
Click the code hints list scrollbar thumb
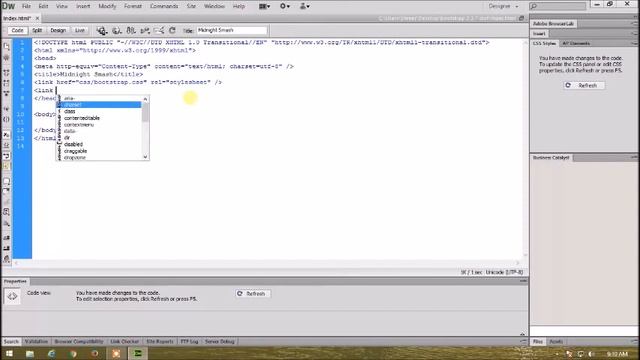coord(145,111)
